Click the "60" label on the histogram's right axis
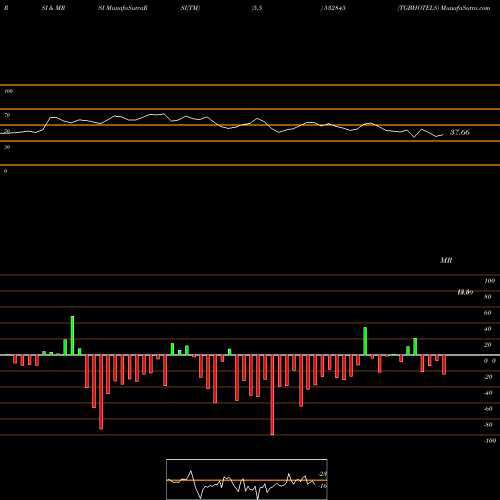The width and height of the screenshot is (500, 500). coord(487,313)
